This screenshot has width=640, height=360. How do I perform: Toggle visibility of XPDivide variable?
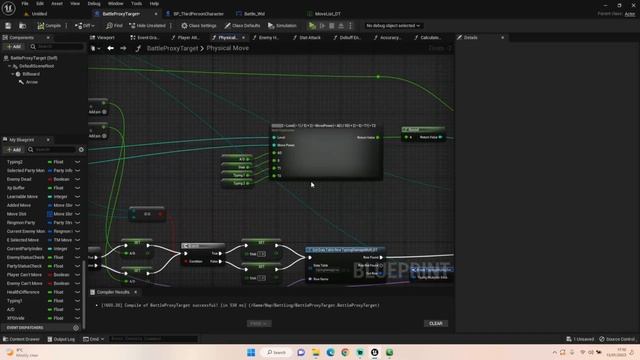[x=77, y=318]
